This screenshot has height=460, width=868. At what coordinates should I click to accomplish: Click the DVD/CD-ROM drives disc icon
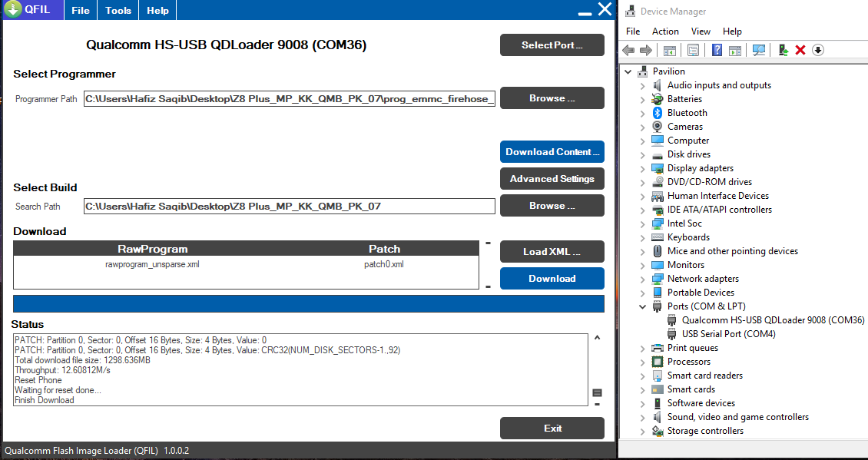[657, 182]
